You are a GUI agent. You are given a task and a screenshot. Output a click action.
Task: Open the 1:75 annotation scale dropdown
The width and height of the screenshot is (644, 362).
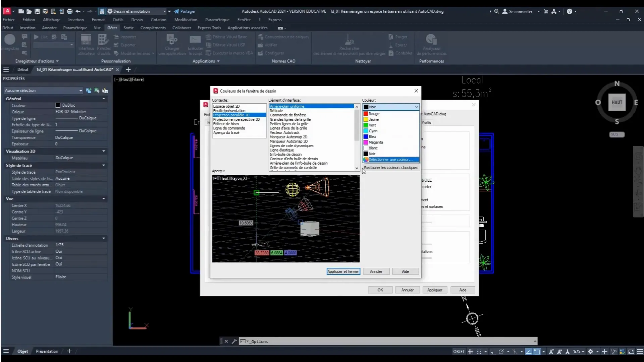pyautogui.click(x=579, y=352)
